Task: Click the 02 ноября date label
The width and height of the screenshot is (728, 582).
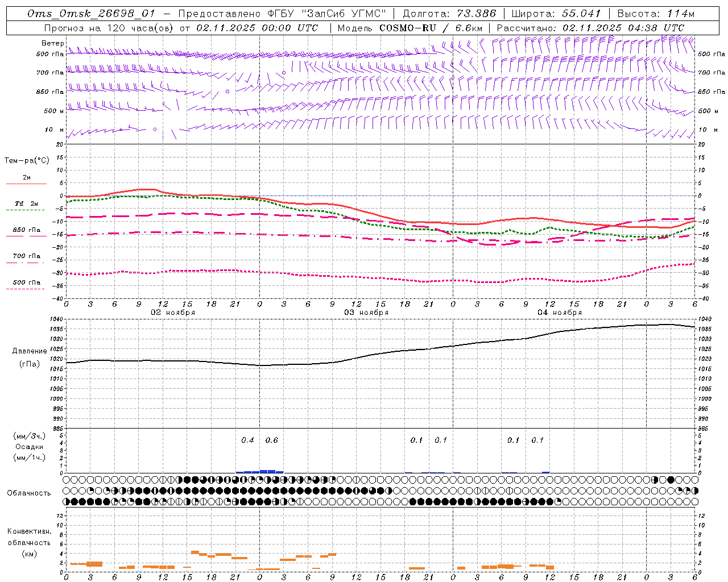Action: 173,312
